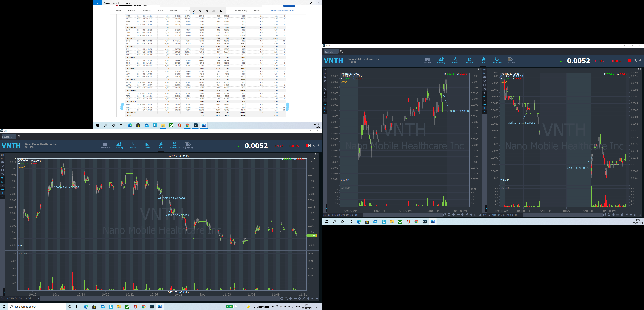Click share arrow icon in right VNTH window header

640,60
